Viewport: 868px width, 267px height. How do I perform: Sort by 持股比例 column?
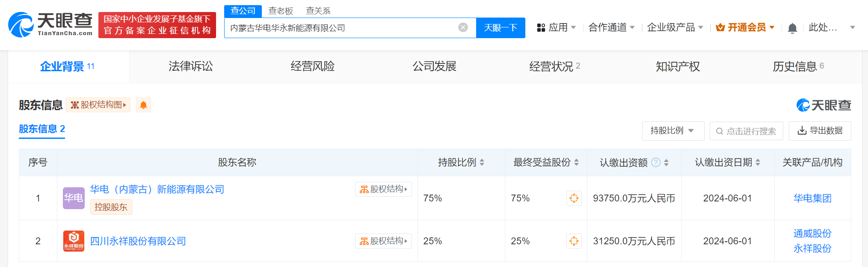482,162
